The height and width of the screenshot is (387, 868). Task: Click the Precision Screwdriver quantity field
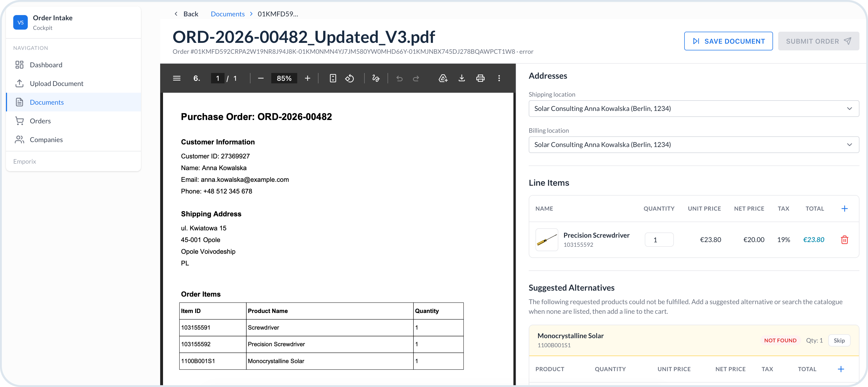(x=659, y=240)
